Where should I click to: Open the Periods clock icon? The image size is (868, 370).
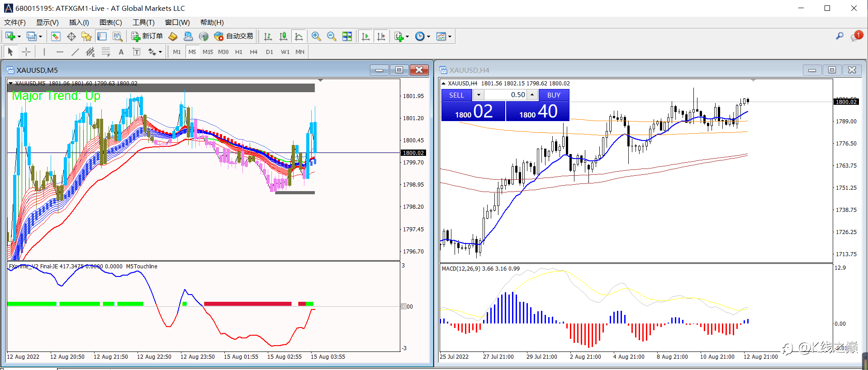point(420,37)
